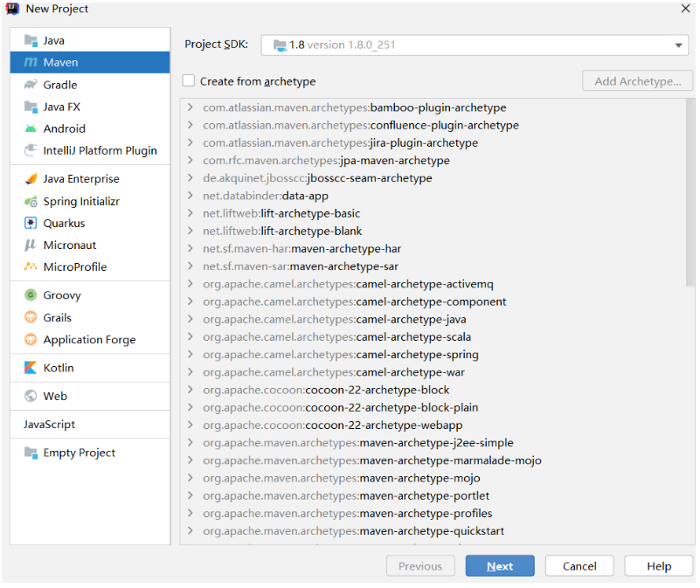This screenshot has width=700, height=588.
Task: Expand camel-archetype-spring tree node
Action: (191, 355)
